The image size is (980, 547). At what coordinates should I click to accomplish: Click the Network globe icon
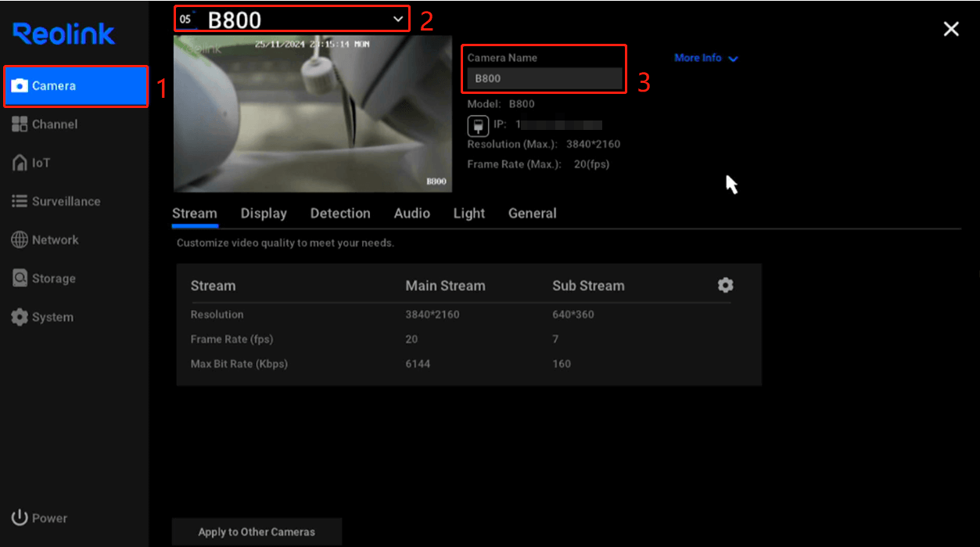tap(20, 240)
